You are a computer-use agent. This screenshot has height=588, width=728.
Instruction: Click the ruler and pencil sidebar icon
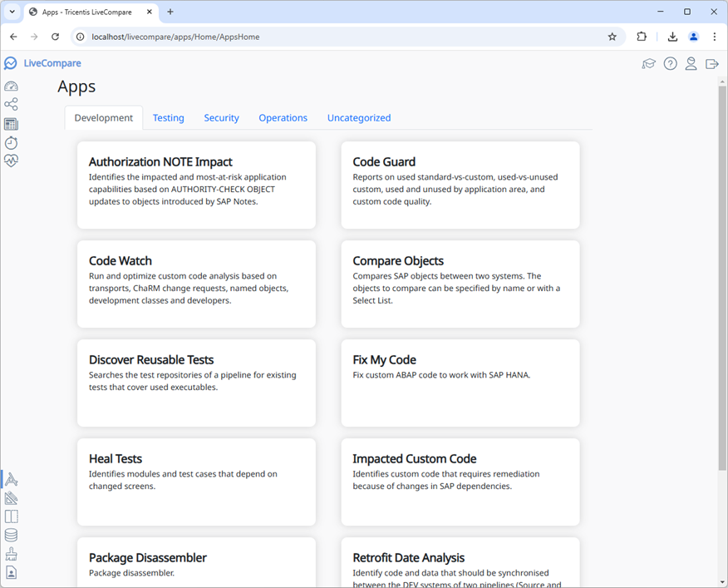click(x=11, y=498)
